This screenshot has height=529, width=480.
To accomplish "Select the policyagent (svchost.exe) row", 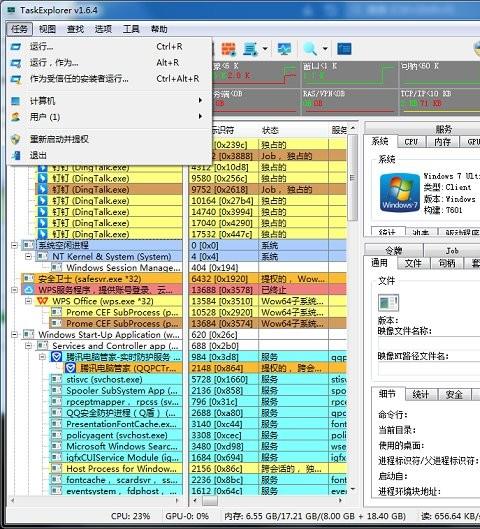I will (116, 435).
